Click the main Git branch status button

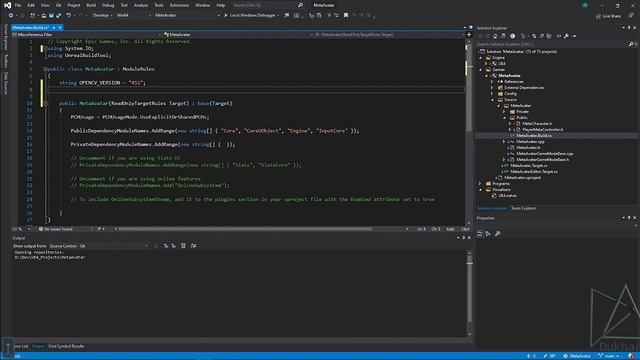(609, 356)
